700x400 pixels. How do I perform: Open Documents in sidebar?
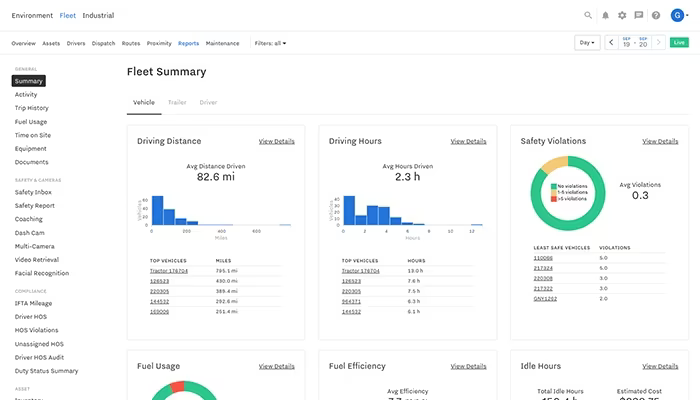tap(31, 162)
